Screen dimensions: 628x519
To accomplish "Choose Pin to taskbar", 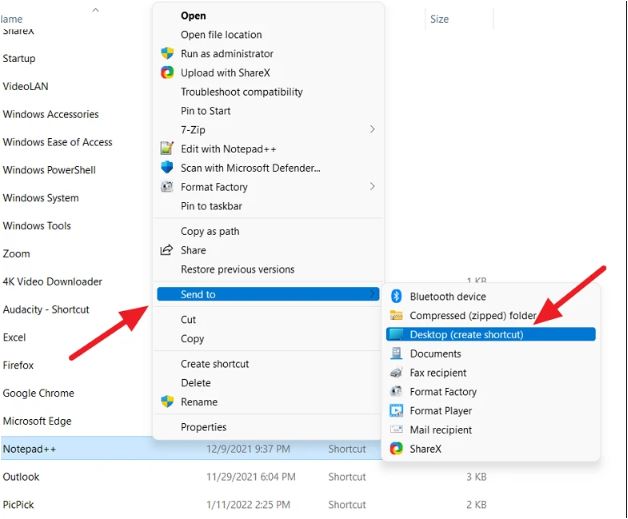I will (211, 206).
